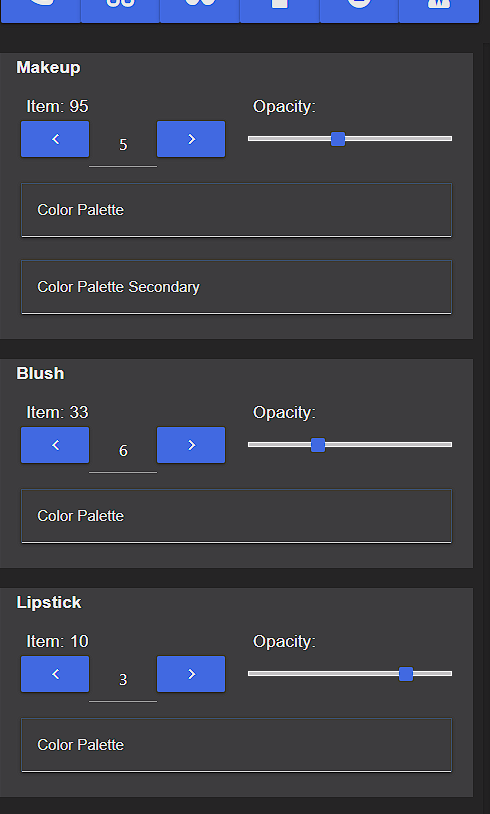The height and width of the screenshot is (814, 490).
Task: Advance to next Blush item
Action: (x=191, y=445)
